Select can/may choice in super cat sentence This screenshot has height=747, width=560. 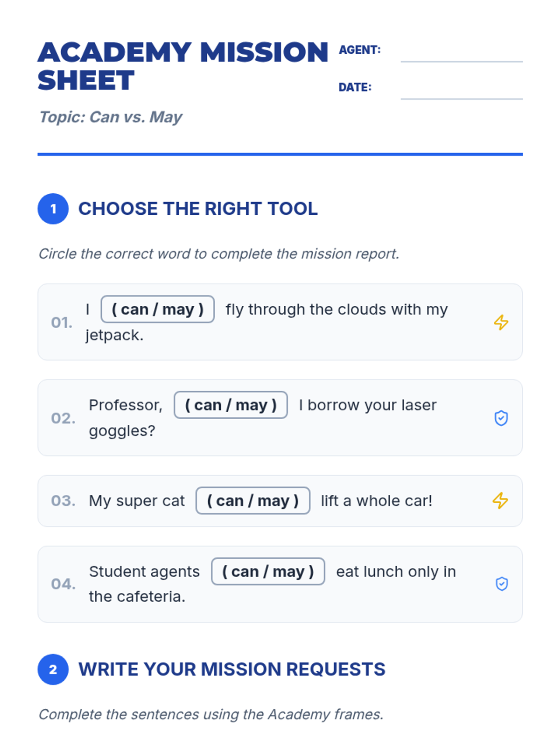pos(253,500)
